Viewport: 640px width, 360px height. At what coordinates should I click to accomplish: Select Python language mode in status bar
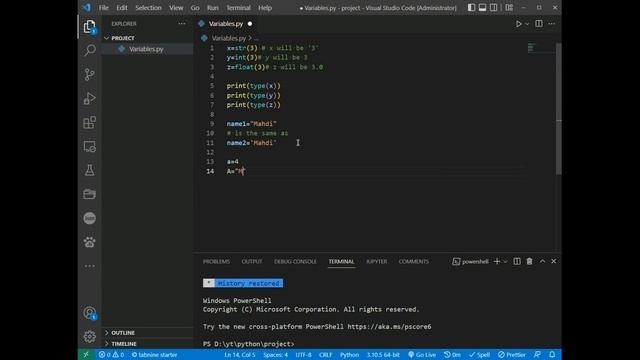point(349,355)
